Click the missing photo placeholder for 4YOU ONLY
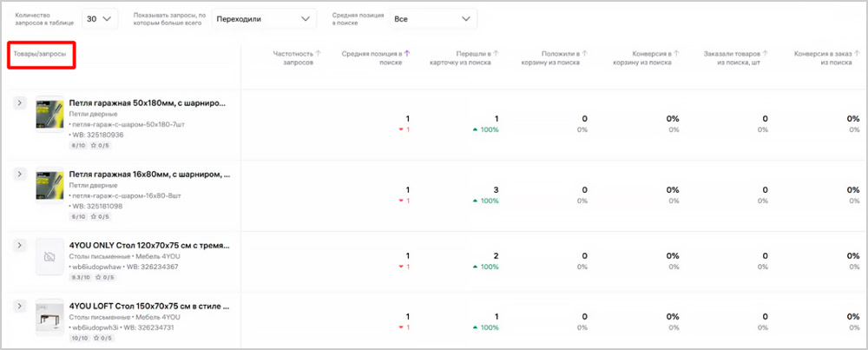This screenshot has height=350, width=868. click(x=49, y=258)
